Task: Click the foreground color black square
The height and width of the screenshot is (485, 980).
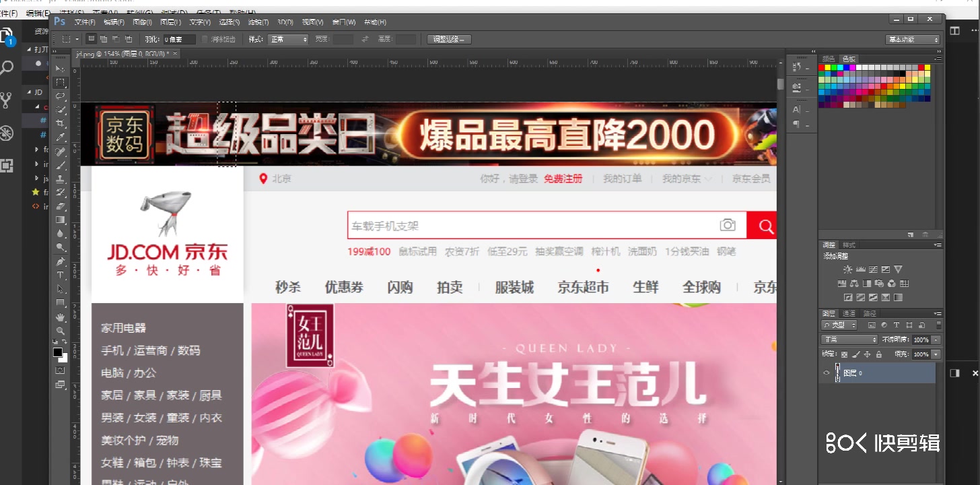Action: (57, 352)
